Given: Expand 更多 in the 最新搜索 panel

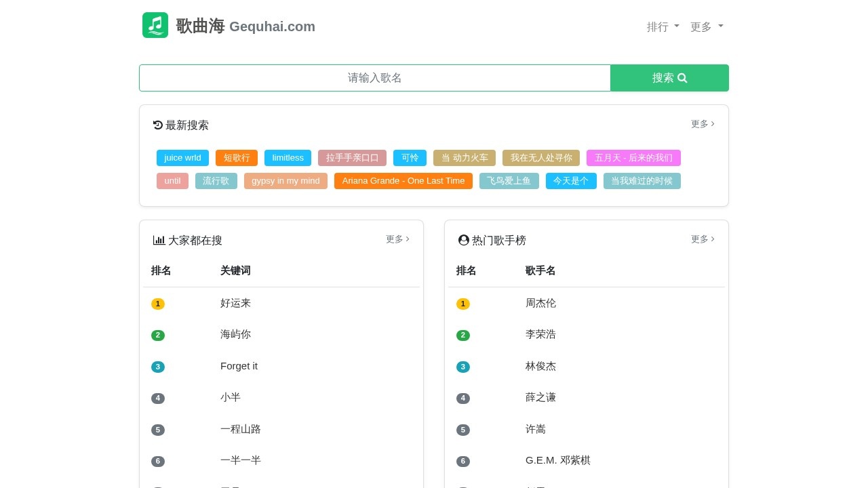Looking at the screenshot, I should (x=702, y=124).
